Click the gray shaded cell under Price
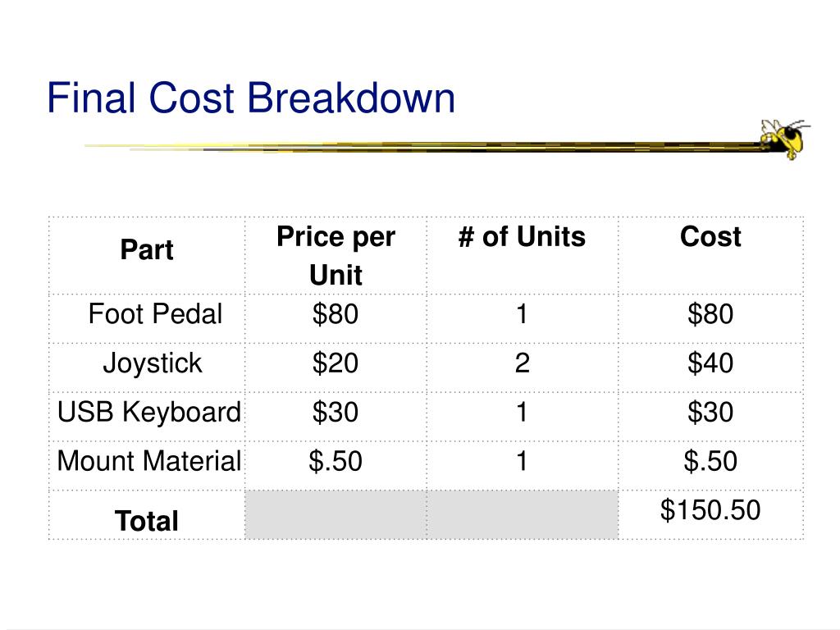 [336, 515]
